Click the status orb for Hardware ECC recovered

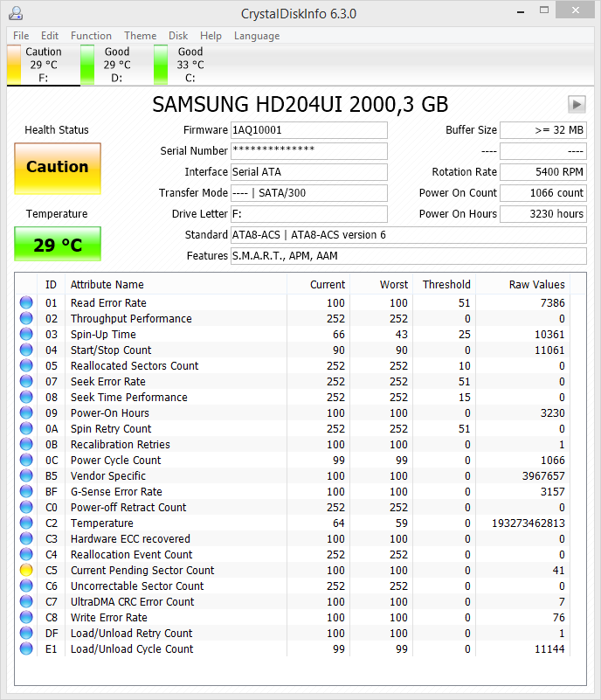(26, 539)
